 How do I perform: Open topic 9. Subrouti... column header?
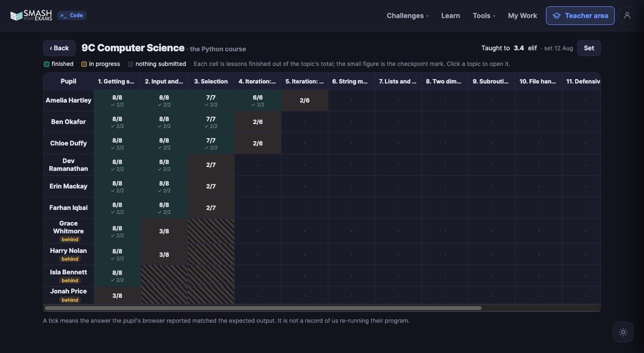492,82
